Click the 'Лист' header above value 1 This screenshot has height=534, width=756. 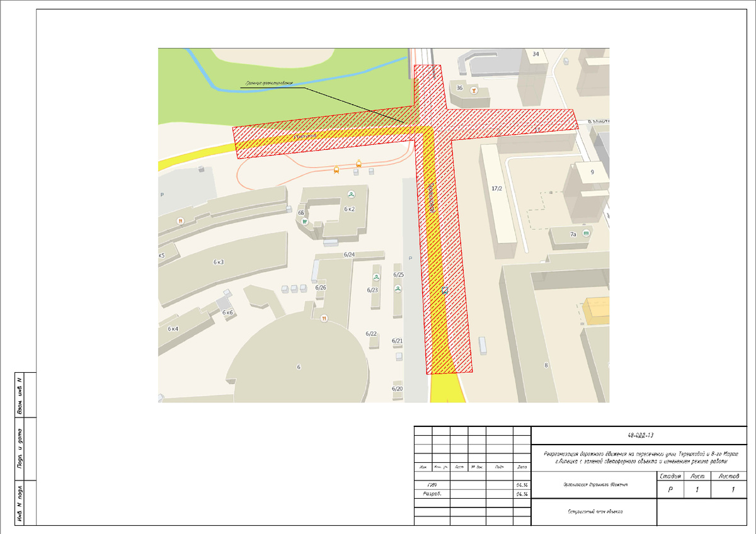coord(697,475)
